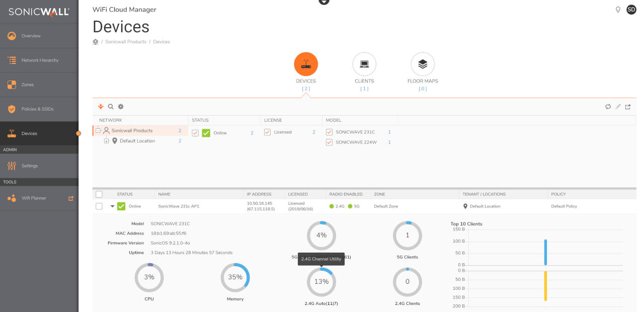This screenshot has height=312, width=644.
Task: Click the orange filter icon in toolbar
Action: 101,107
